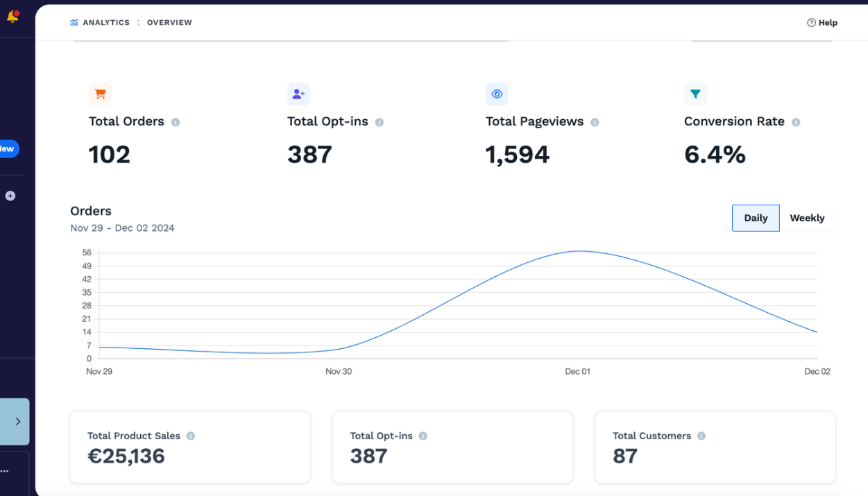Click the Conversion Rate funnel icon
Image resolution: width=868 pixels, height=496 pixels.
point(695,94)
